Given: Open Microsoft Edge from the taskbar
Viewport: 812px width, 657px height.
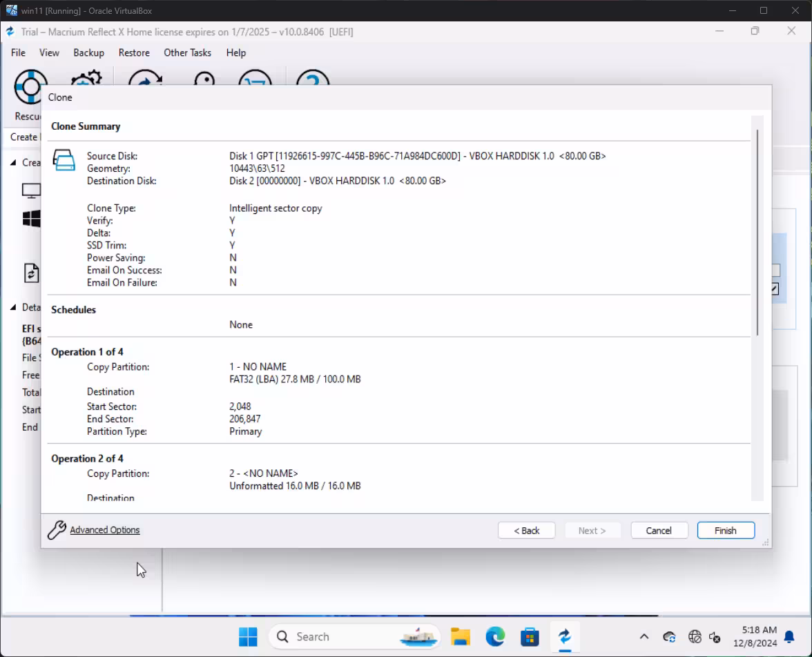Looking at the screenshot, I should tap(495, 637).
